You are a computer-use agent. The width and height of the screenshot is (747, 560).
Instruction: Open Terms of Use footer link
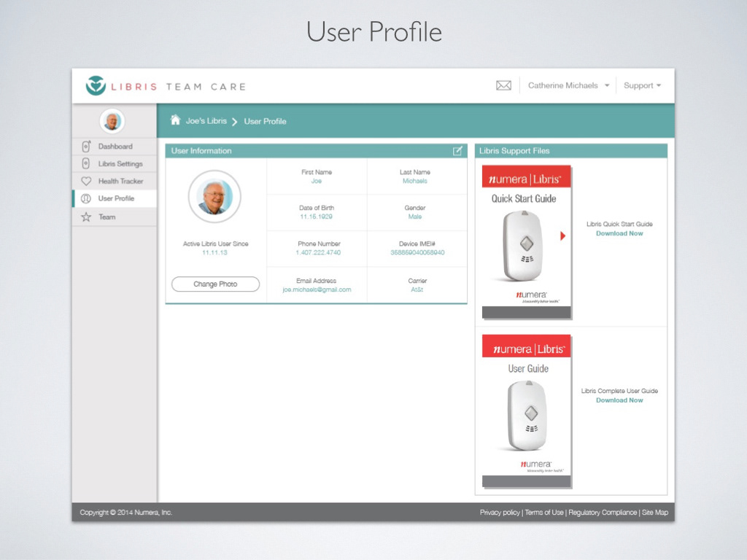tap(544, 513)
